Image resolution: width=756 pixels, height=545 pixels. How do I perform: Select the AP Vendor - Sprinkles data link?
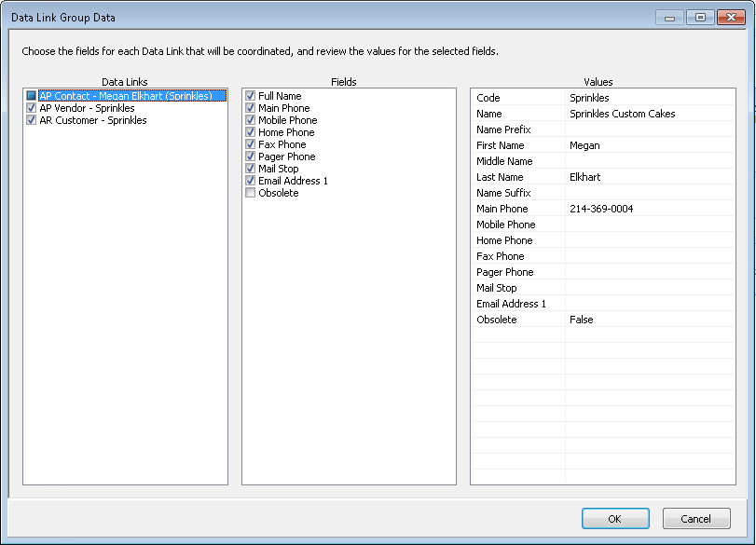tap(87, 108)
